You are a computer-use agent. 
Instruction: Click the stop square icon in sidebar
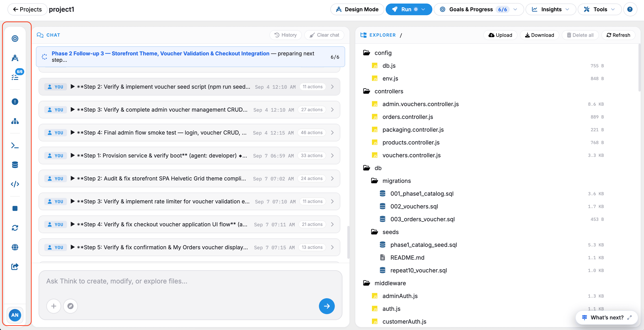[x=15, y=208]
